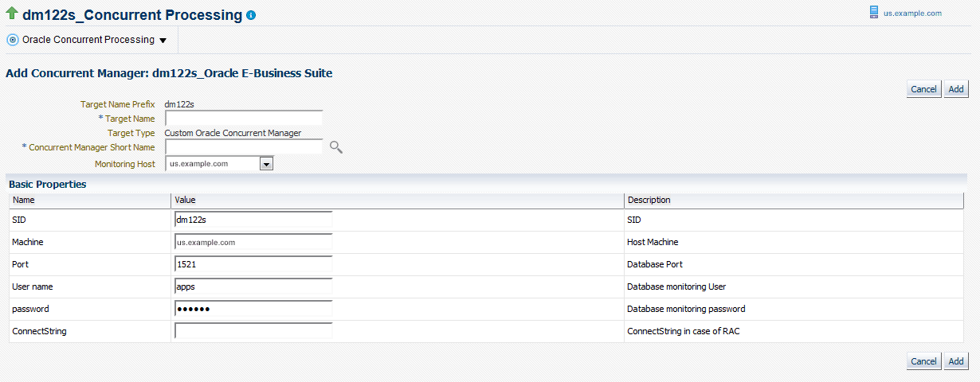Open the info icon beside page title
Screen dimensions: 980x382
[251, 15]
